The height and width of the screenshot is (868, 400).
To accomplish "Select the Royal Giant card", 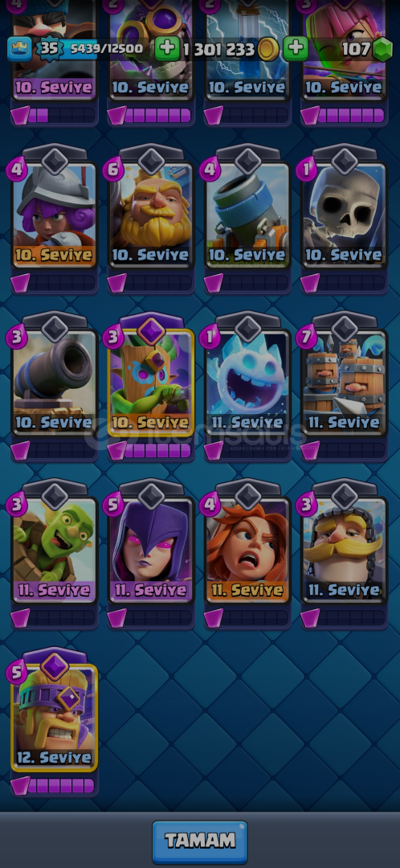I will pyautogui.click(x=151, y=215).
